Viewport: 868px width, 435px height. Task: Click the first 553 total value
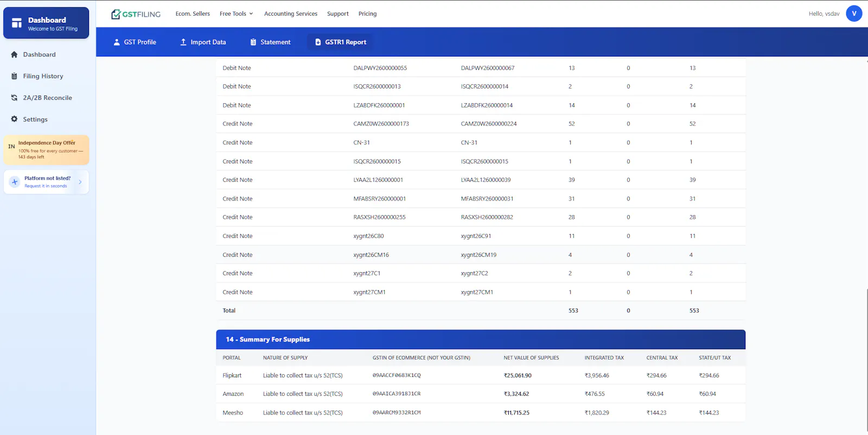[x=573, y=311]
